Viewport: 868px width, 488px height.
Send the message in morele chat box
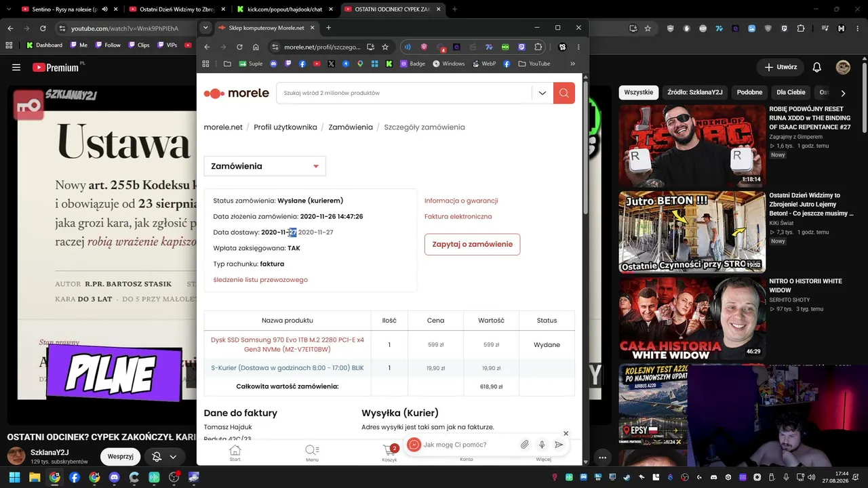pyautogui.click(x=559, y=445)
